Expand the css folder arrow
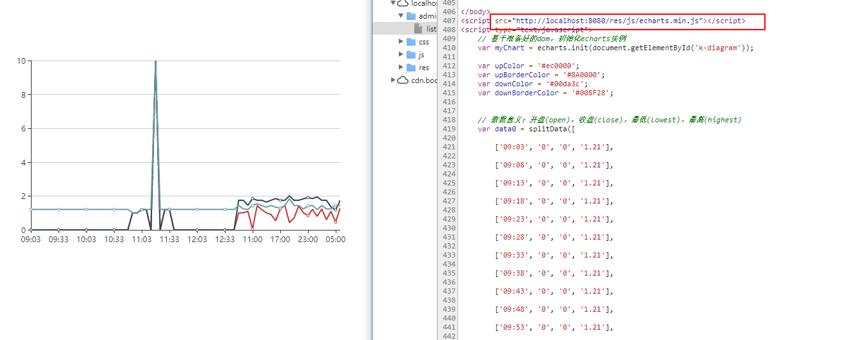 [401, 42]
